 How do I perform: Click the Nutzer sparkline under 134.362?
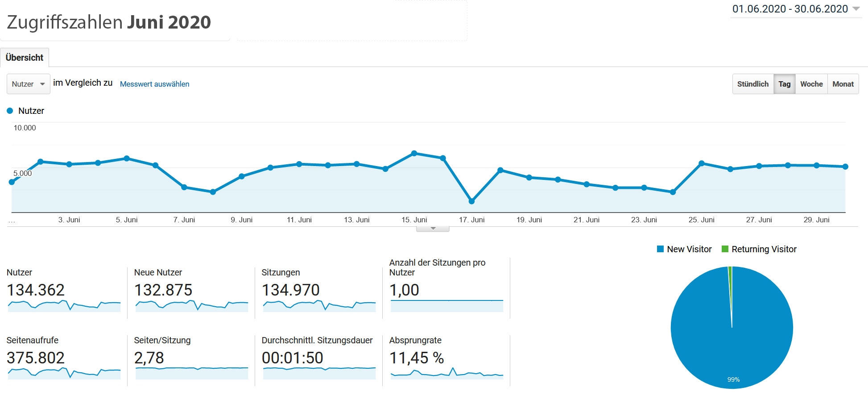pos(64,306)
